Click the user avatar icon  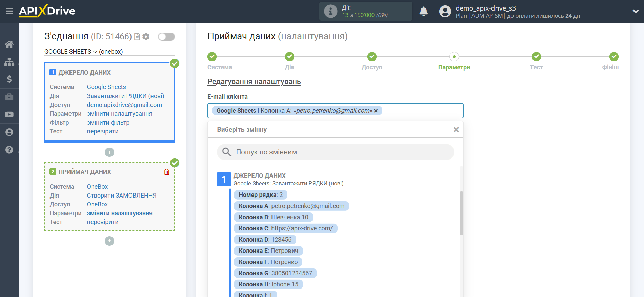point(445,12)
